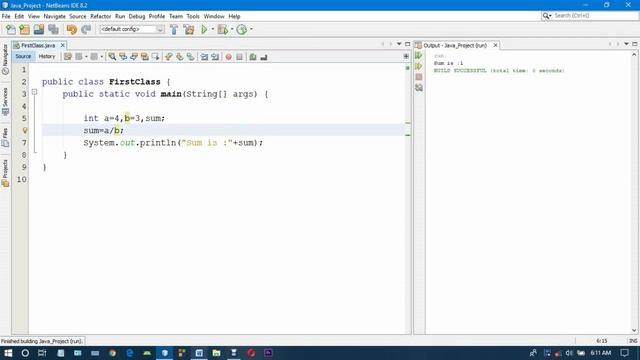
Task: Toggle Rectangular Selection editor icon
Action: [156, 57]
